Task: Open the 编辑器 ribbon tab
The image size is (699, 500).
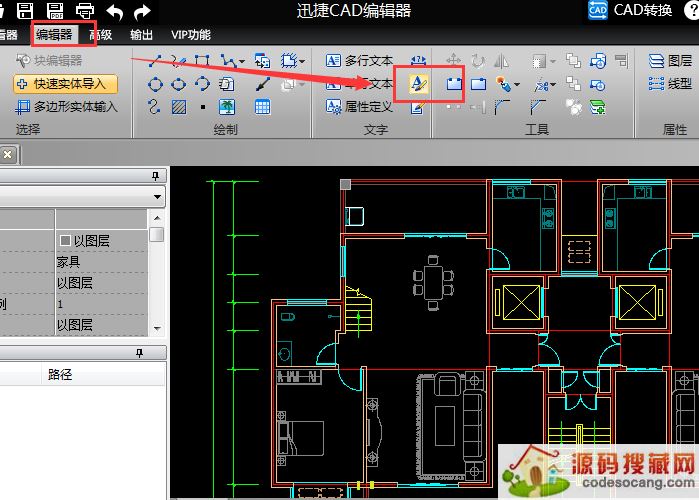Action: click(x=54, y=35)
